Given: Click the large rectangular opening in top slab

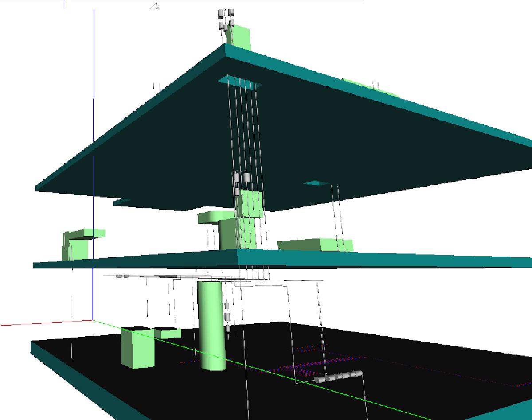Looking at the screenshot, I should (x=239, y=82).
